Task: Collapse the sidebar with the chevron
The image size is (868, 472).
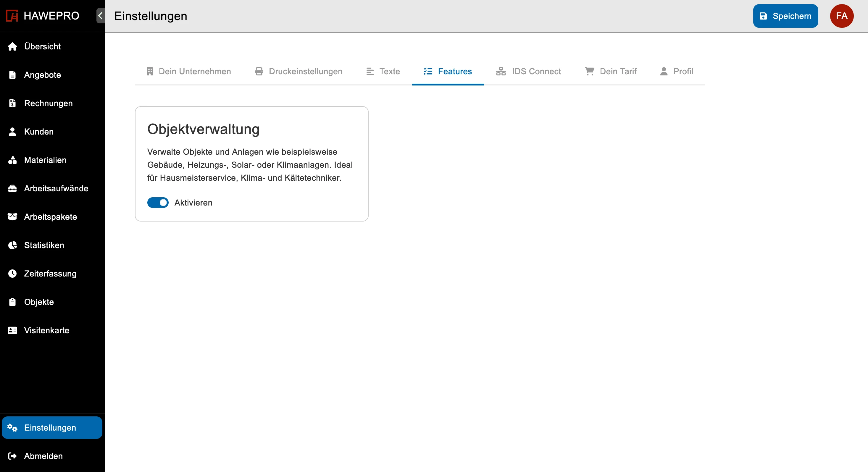Action: click(100, 16)
